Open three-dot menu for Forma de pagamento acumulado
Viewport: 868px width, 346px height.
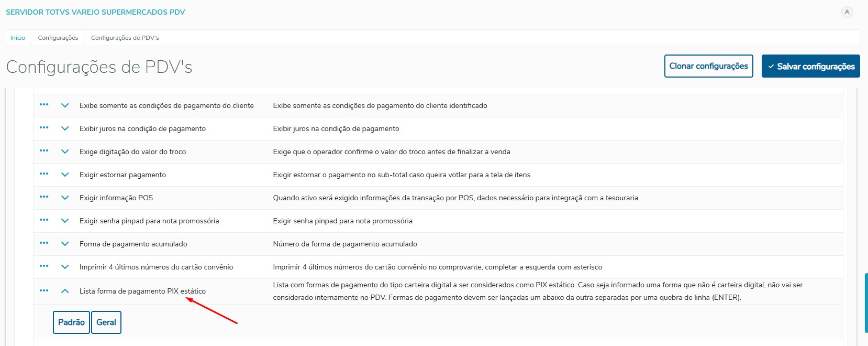44,243
